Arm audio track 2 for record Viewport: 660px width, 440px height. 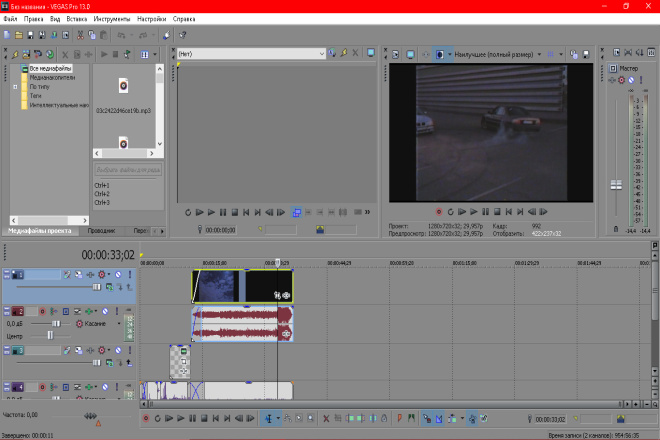42,312
